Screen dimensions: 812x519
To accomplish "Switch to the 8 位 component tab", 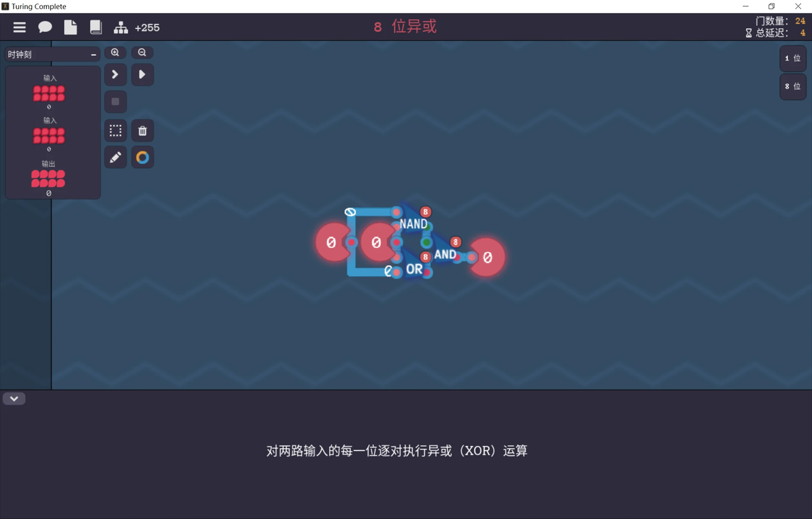I will [x=793, y=86].
